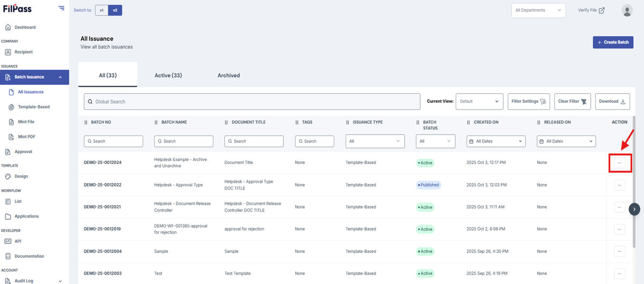Collapse the sidebar with the hamburger icon
Image resolution: width=644 pixels, height=284 pixels.
(x=62, y=9)
